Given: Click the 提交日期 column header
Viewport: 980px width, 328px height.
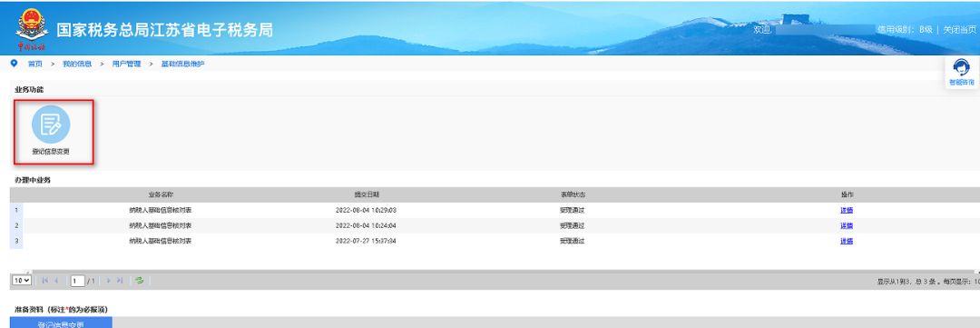Looking at the screenshot, I should pos(367,194).
